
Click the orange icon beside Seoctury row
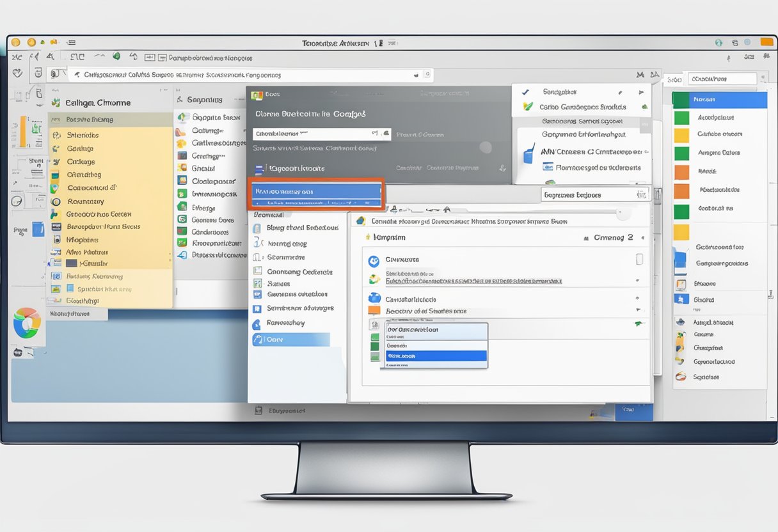[x=374, y=311]
